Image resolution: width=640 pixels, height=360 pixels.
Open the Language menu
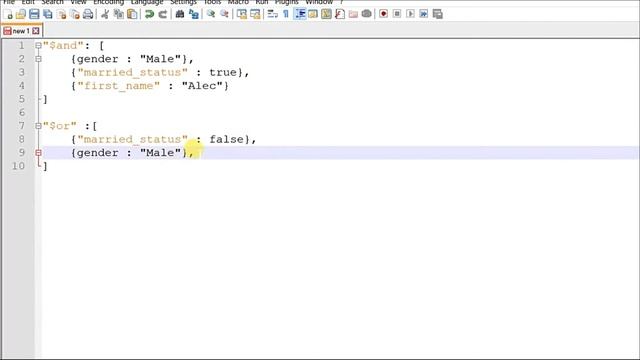147,2
